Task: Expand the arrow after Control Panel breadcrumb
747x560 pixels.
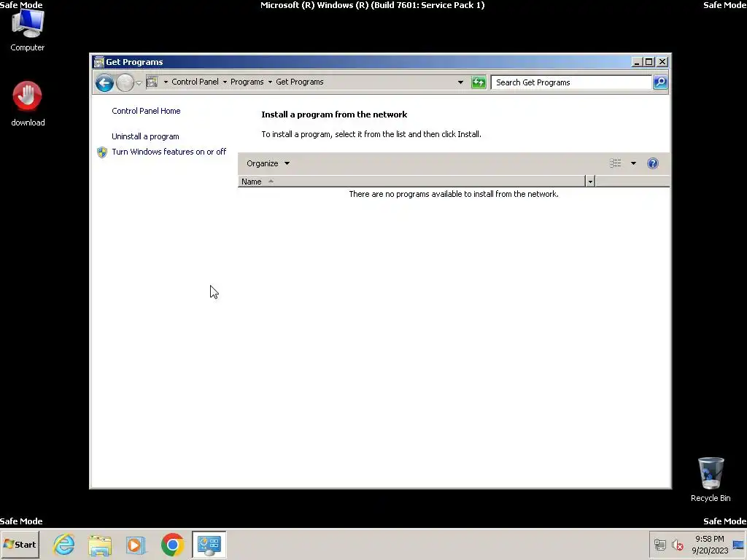Action: tap(225, 82)
